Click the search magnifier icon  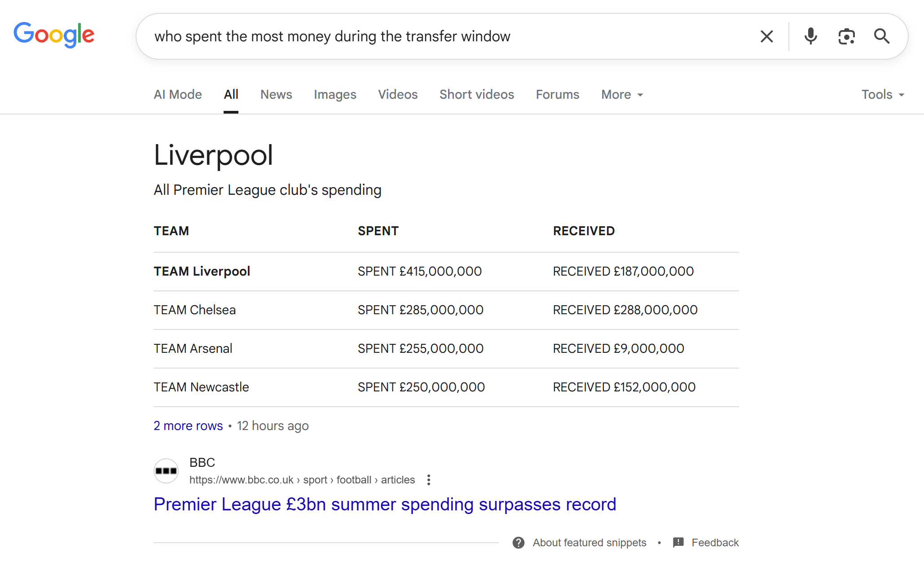[881, 36]
